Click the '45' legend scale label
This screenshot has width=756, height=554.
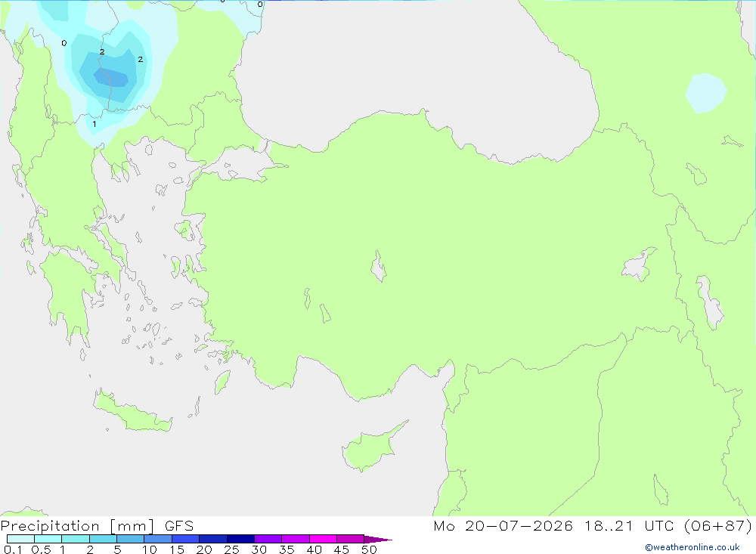coord(342,549)
